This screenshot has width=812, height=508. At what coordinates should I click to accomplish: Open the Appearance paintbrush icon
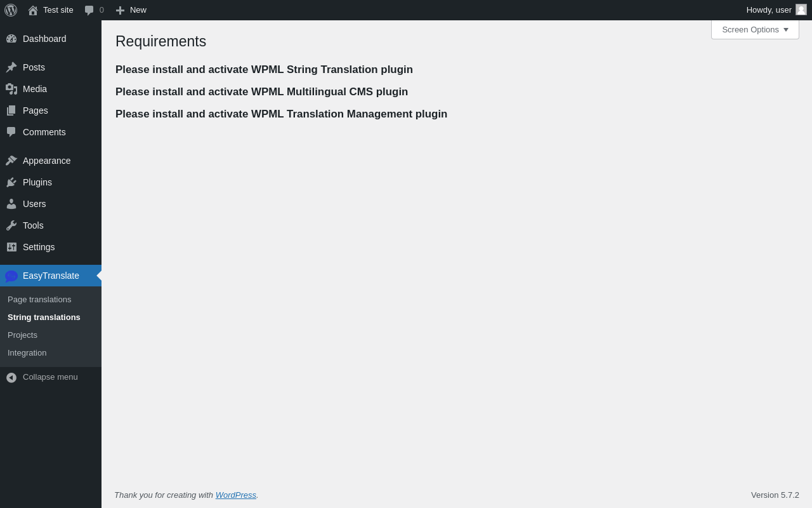click(11, 161)
